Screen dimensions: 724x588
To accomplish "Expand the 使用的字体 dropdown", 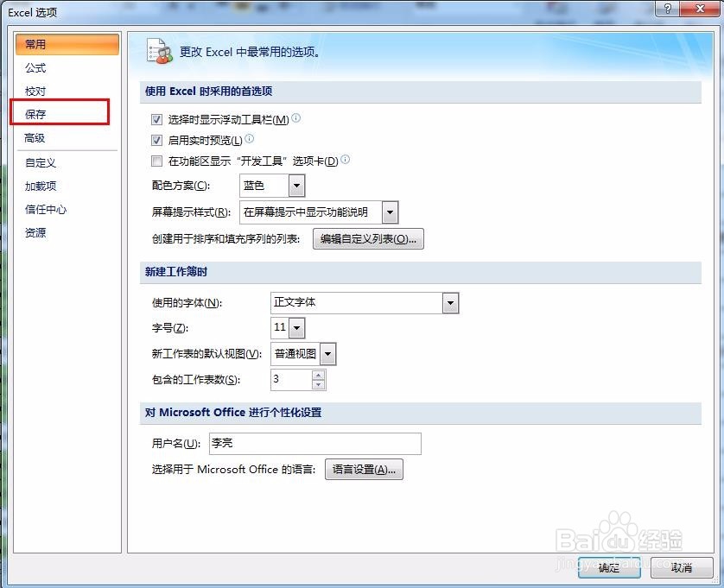I will click(450, 303).
